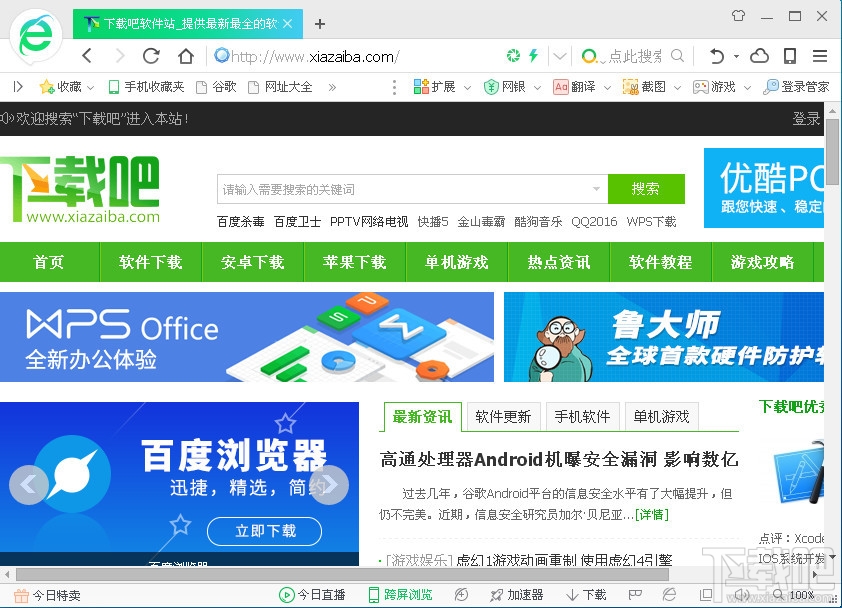Open the 酷狗音乐 hot search link
This screenshot has width=842, height=608.
(x=538, y=222)
